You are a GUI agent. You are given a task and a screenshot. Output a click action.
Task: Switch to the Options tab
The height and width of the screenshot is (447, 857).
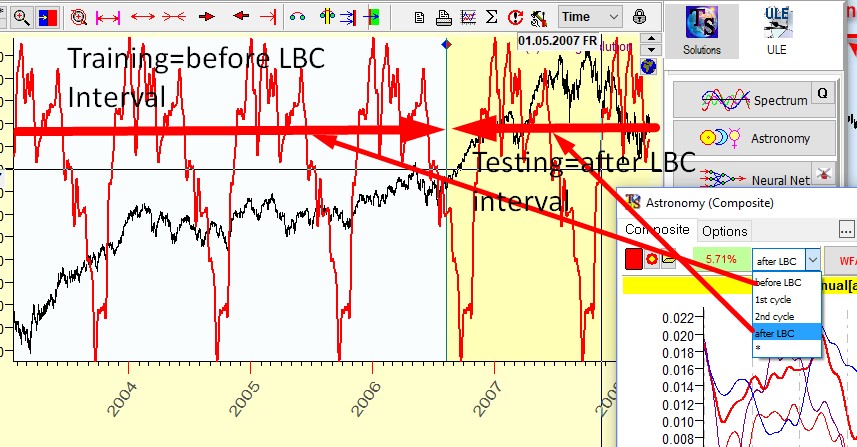(724, 231)
